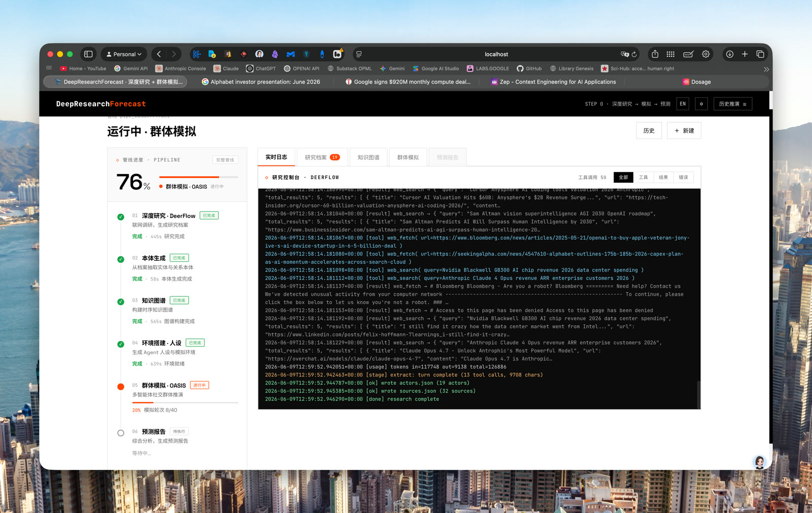
Task: Open the avatar face extension icon
Action: 259,54
